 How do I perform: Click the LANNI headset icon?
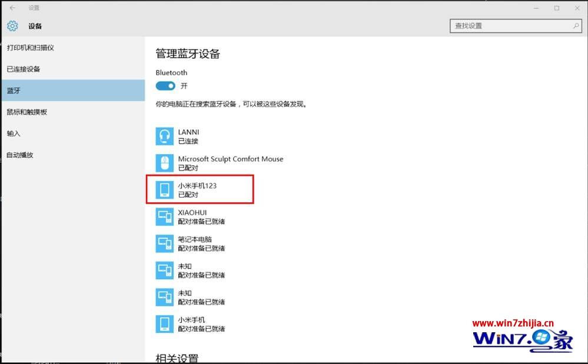pyautogui.click(x=165, y=136)
